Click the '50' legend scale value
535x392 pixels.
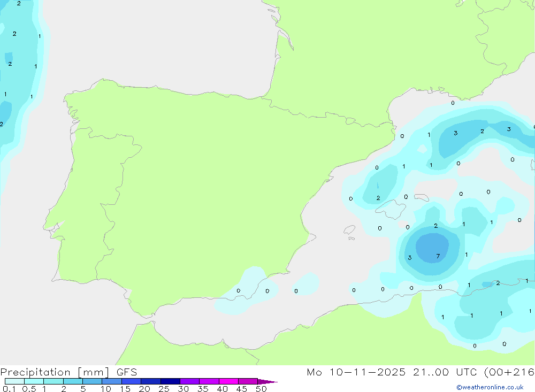coord(261,389)
